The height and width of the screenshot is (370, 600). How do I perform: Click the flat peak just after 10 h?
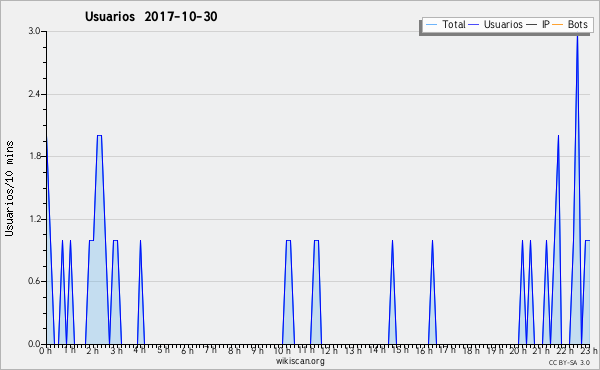click(x=289, y=241)
